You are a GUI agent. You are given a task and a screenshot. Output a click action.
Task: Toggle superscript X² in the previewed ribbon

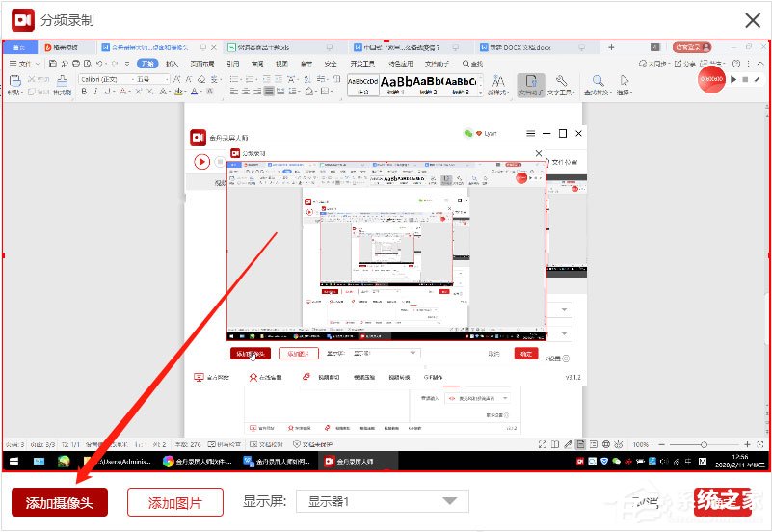point(139,92)
